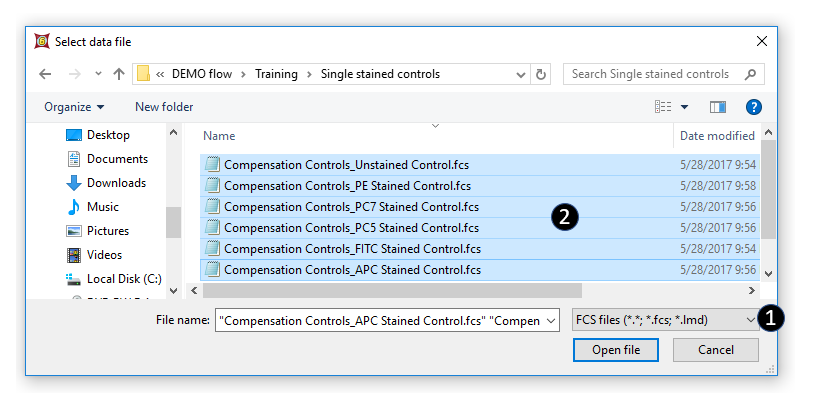Click New folder in the toolbar

click(x=164, y=107)
